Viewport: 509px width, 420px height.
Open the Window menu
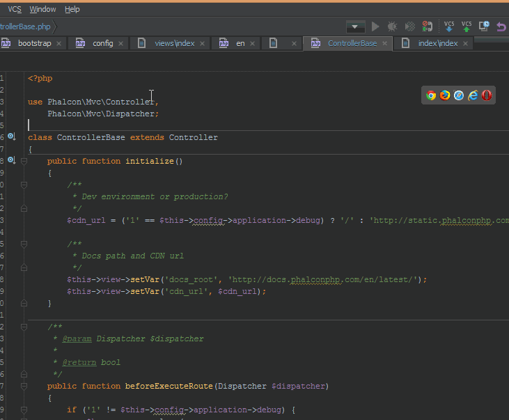click(43, 9)
